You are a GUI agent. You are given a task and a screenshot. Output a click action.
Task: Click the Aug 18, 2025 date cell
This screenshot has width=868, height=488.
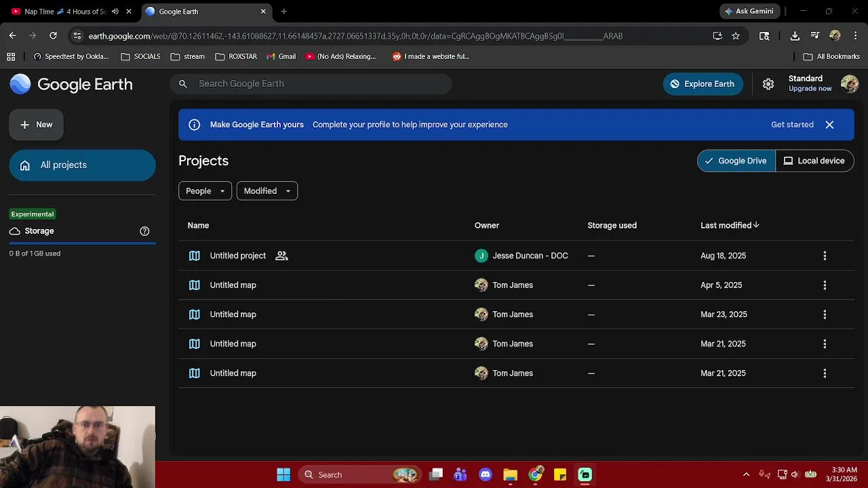723,256
